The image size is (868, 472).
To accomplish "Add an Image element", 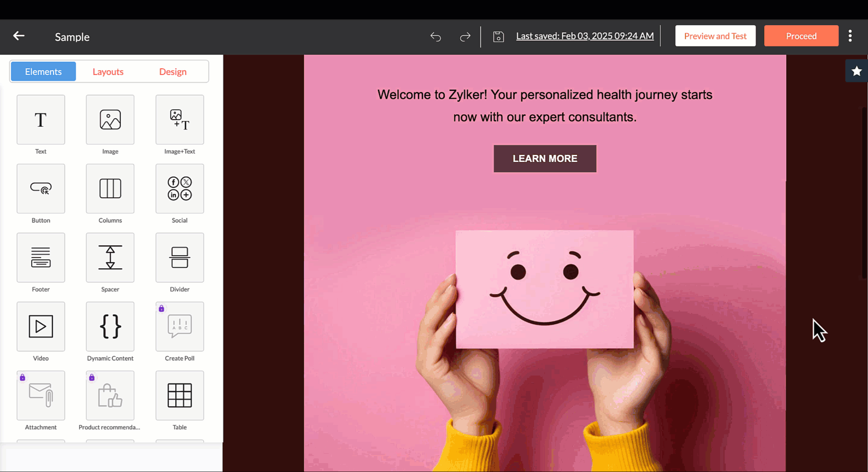I will 110,120.
